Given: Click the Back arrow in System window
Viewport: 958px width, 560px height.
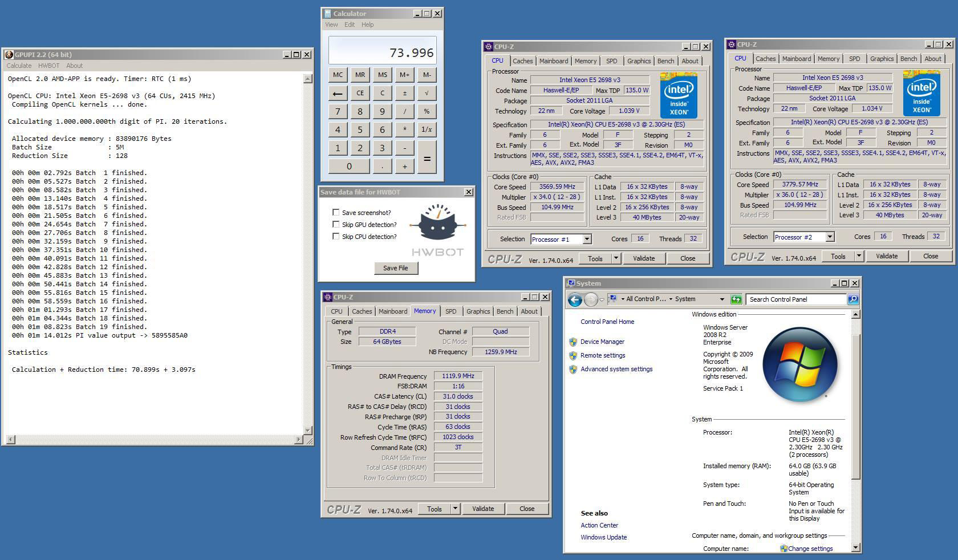Looking at the screenshot, I should pos(575,299).
